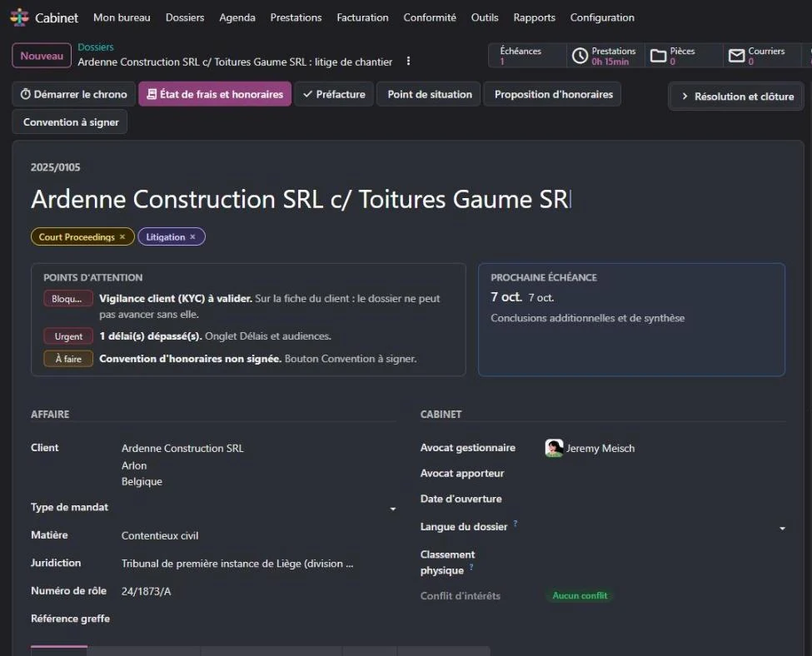Screen dimensions: 812x656
Task: Expand the Langue du dossier dropdown
Action: point(783,528)
